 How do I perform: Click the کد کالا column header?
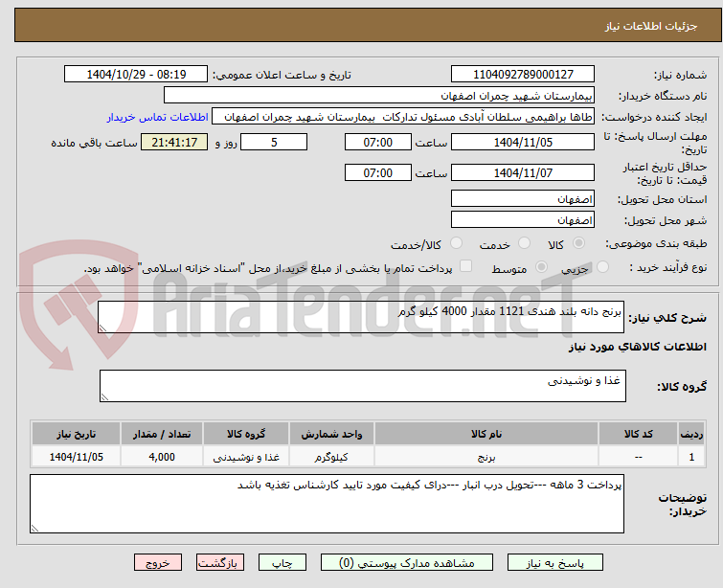(x=638, y=434)
